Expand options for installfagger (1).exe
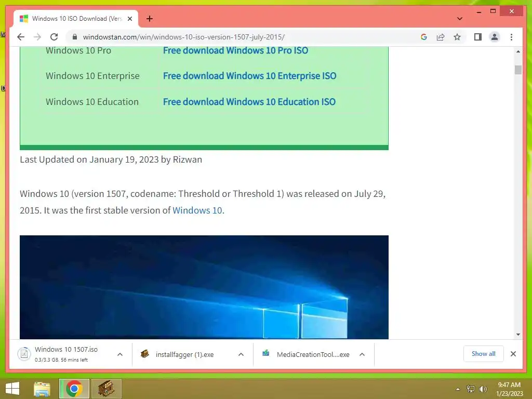 [241, 354]
